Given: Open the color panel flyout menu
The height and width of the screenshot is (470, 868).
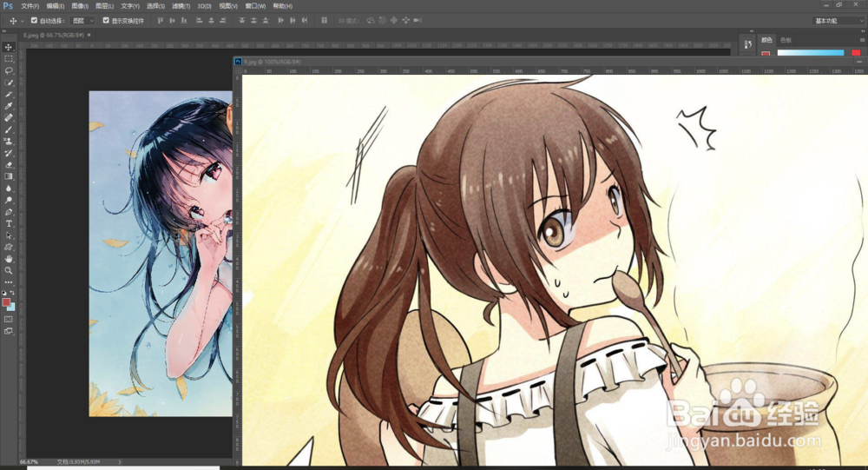Looking at the screenshot, I should [862, 40].
